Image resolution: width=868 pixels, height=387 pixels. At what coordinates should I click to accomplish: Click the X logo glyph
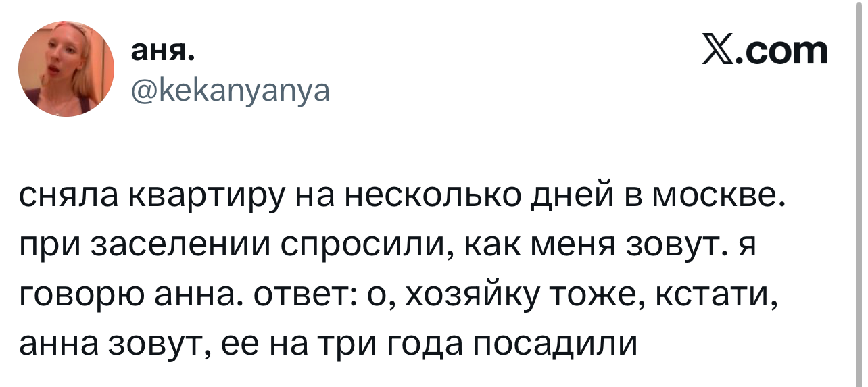click(x=719, y=51)
